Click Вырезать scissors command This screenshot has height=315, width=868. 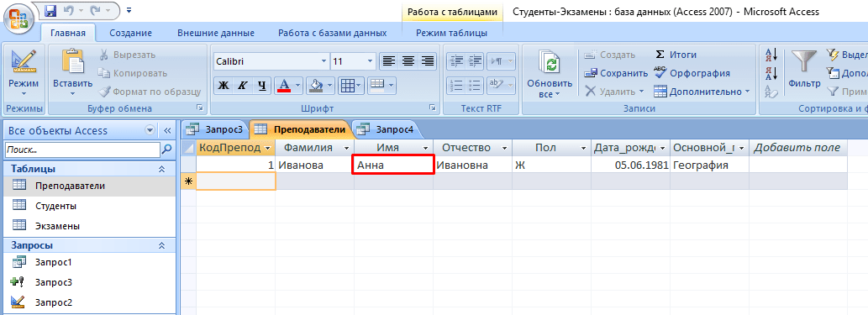pyautogui.click(x=128, y=55)
